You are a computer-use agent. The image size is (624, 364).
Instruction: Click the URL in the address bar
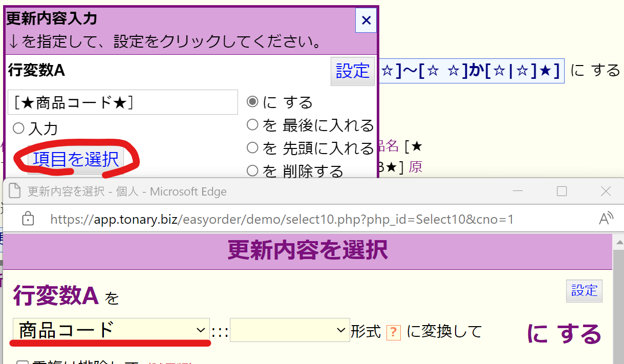point(282,220)
